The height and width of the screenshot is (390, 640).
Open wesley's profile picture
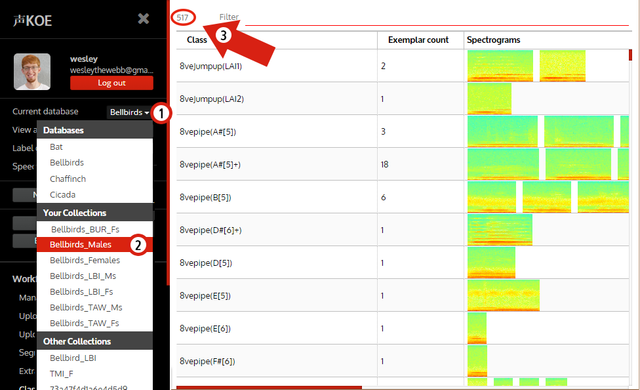[x=32, y=71]
